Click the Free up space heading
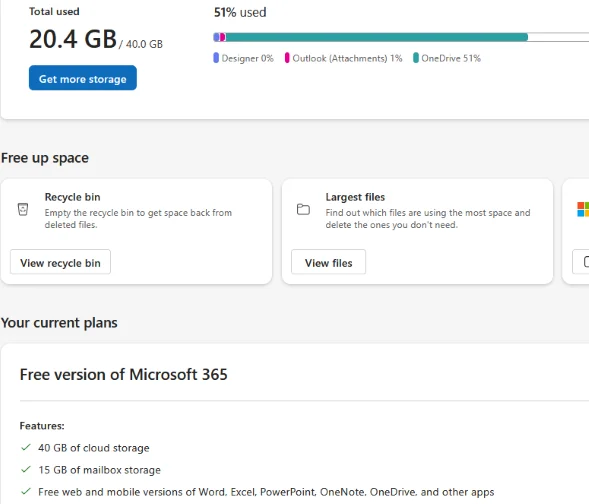Viewport: 589px width, 504px height. click(45, 158)
